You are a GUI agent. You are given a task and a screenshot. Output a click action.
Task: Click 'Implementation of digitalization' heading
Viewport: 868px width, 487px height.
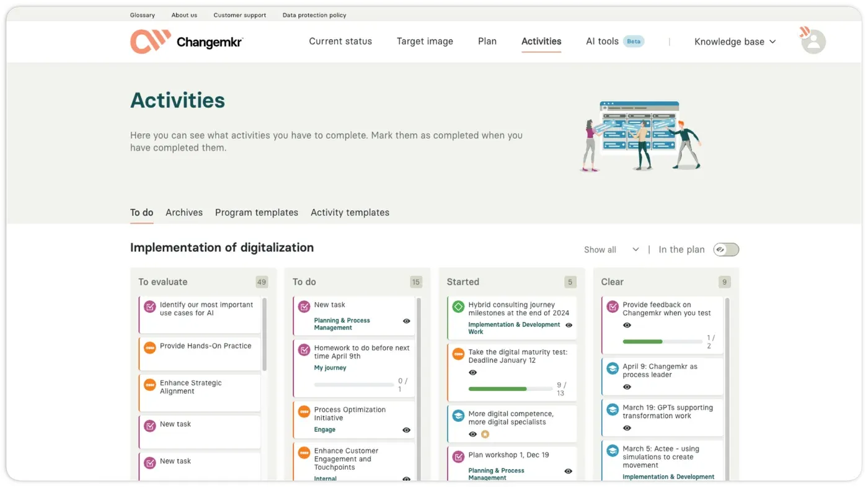(x=222, y=248)
